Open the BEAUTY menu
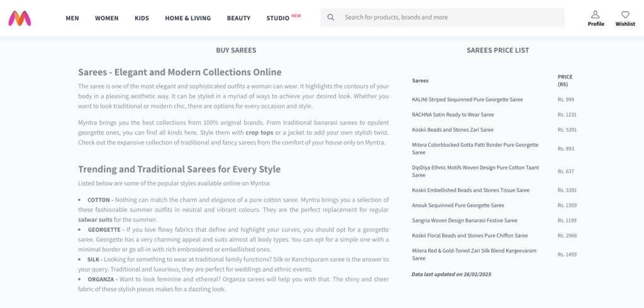Screen dimensions: 644x308 pos(238,18)
